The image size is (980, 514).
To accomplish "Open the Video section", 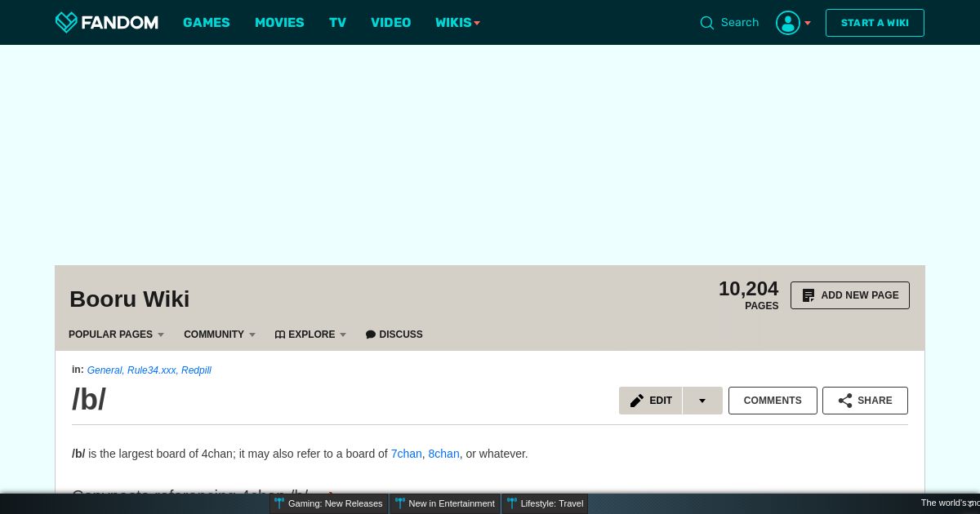I will pyautogui.click(x=390, y=23).
